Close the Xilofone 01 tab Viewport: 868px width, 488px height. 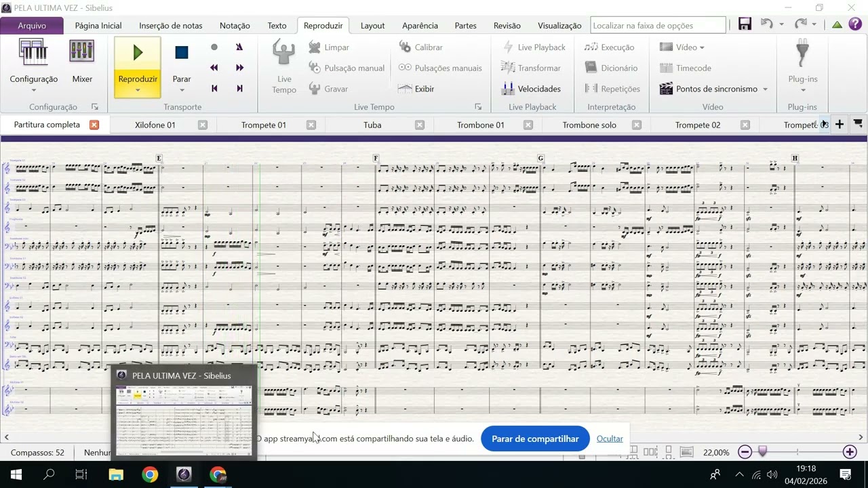coord(203,125)
